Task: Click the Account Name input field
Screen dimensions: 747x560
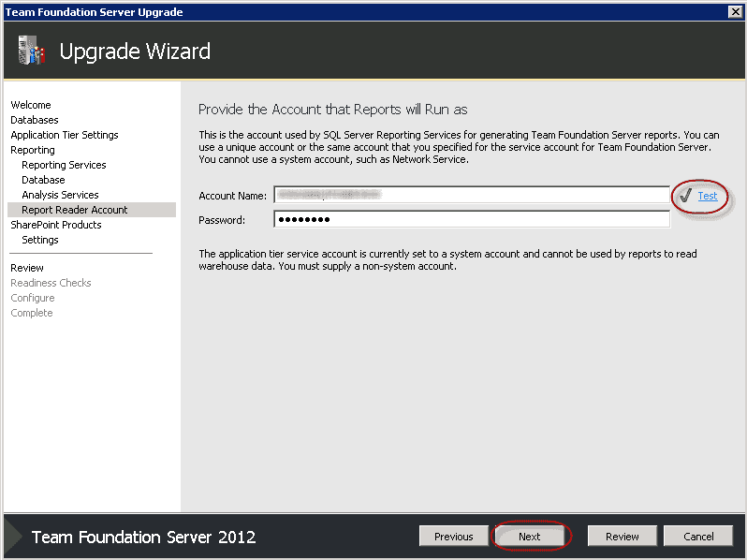Action: pyautogui.click(x=471, y=196)
